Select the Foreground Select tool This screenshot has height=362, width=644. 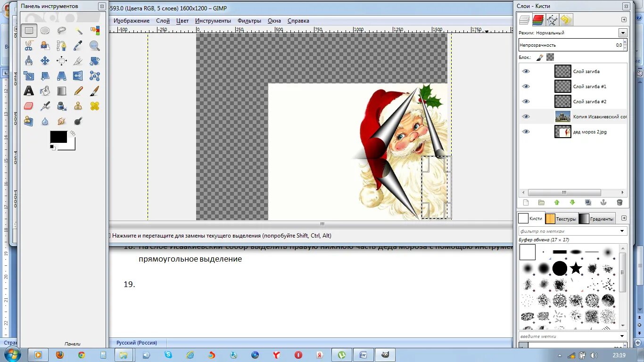click(x=45, y=46)
